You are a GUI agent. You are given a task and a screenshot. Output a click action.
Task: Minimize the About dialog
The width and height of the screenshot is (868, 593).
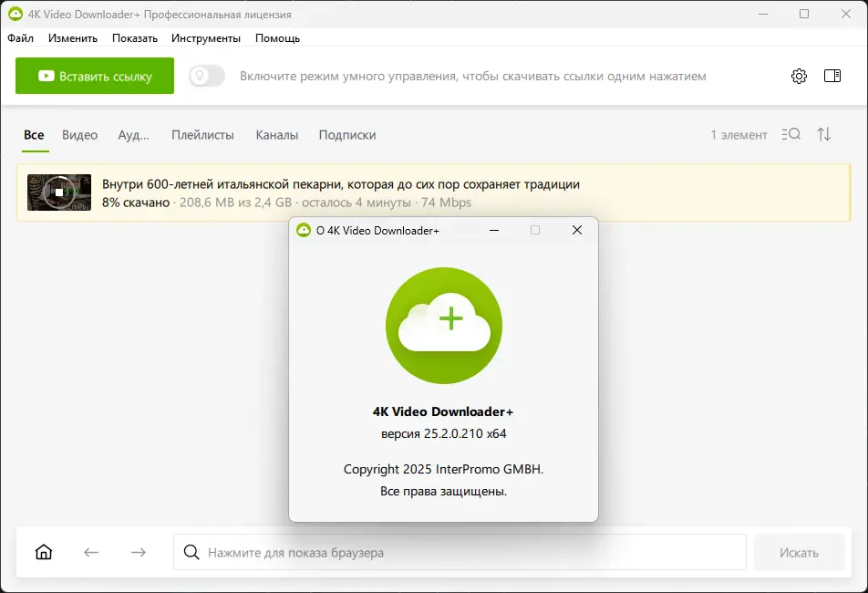point(494,230)
